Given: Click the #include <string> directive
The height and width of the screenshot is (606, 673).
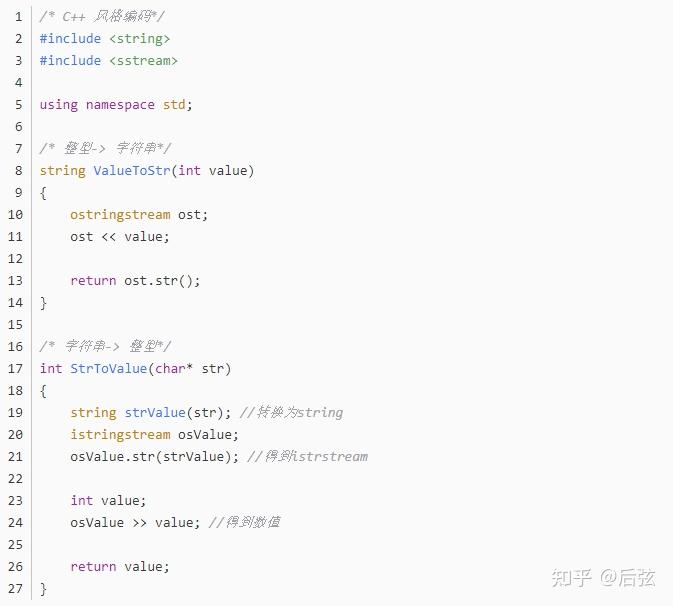Looking at the screenshot, I should (105, 38).
